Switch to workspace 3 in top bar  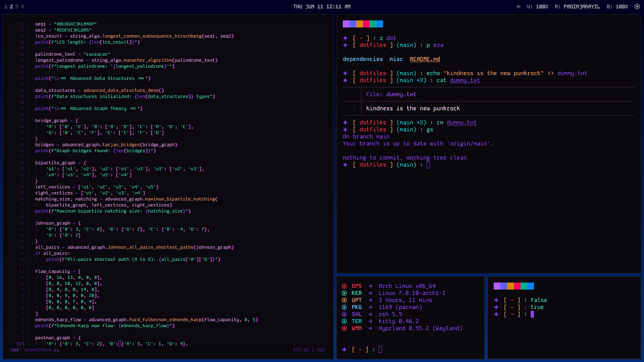coord(17,7)
